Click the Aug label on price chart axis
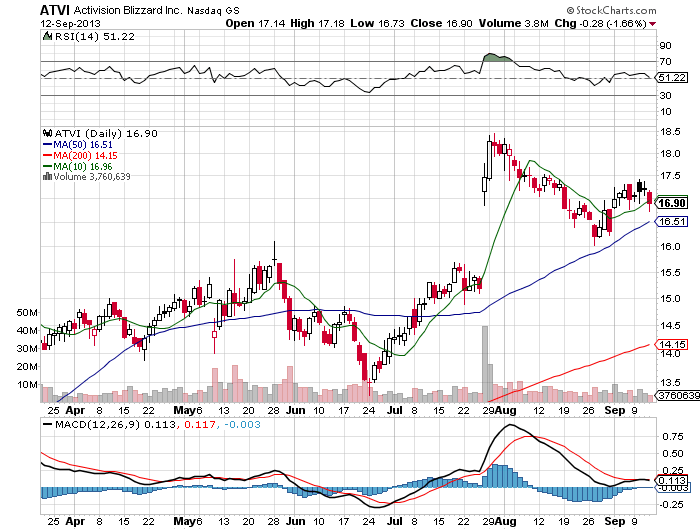The height and width of the screenshot is (530, 700). (x=505, y=410)
